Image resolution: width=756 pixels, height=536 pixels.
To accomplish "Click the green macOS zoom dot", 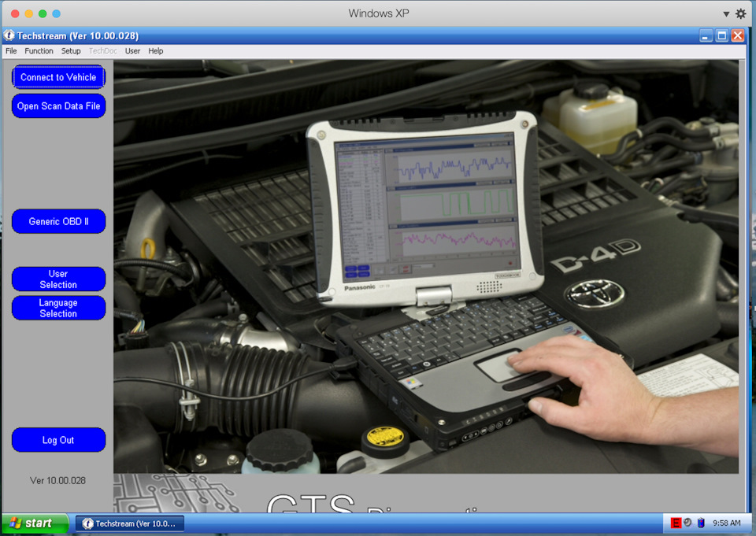I will tap(43, 14).
